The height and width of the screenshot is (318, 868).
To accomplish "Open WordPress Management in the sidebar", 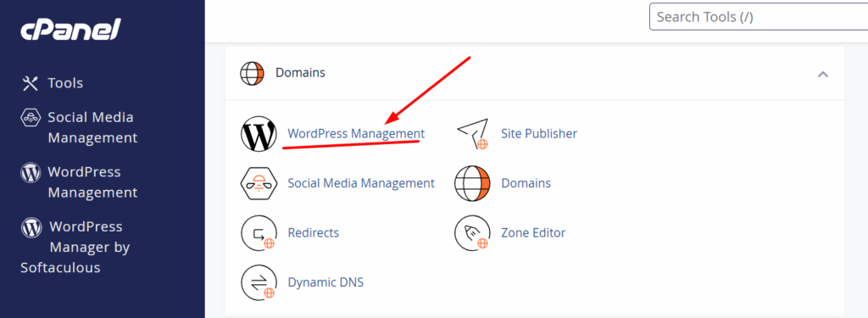I will coord(92,182).
